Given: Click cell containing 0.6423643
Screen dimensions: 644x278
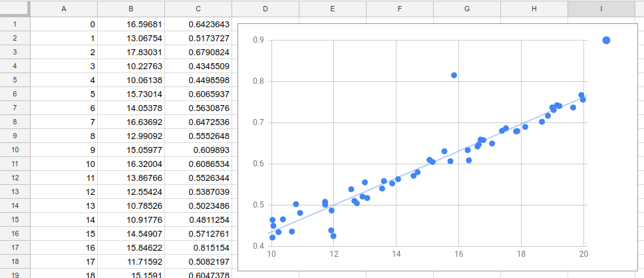Looking at the screenshot, I should coord(198,24).
